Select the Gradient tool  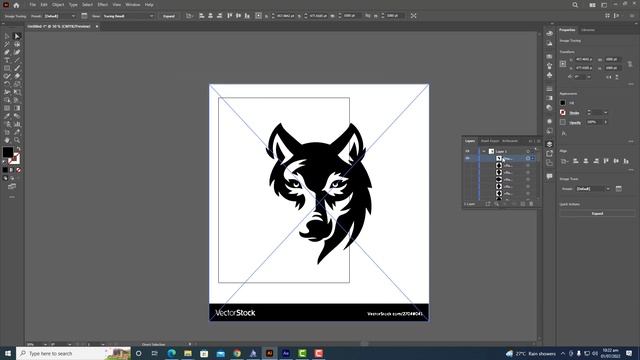17,108
